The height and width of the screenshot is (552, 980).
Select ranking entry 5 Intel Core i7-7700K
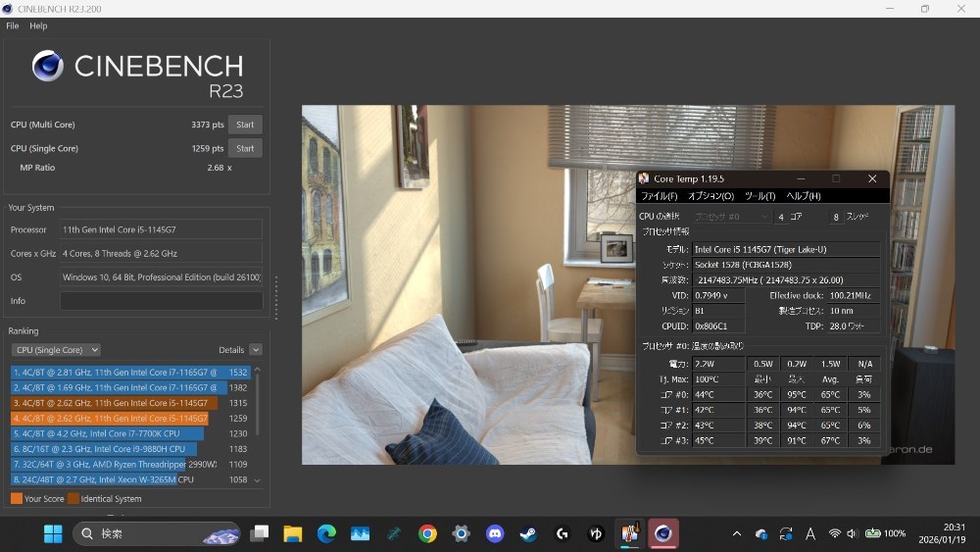click(x=130, y=433)
